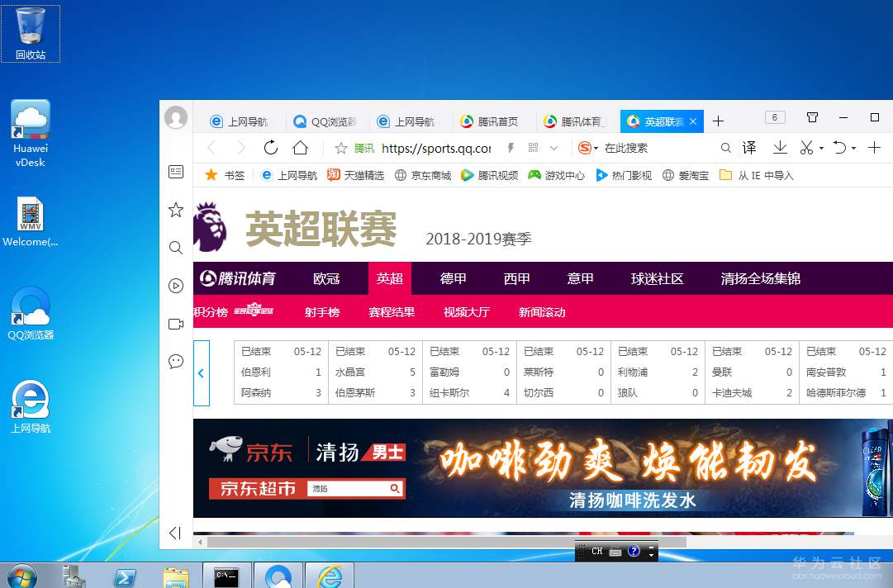This screenshot has height=588, width=893.
Task: Reload the page with the refresh icon
Action: point(270,148)
